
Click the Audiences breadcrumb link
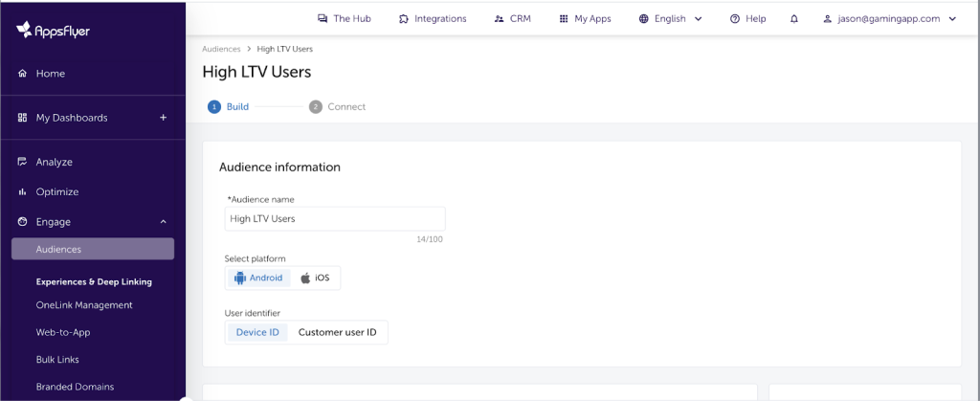click(x=221, y=49)
